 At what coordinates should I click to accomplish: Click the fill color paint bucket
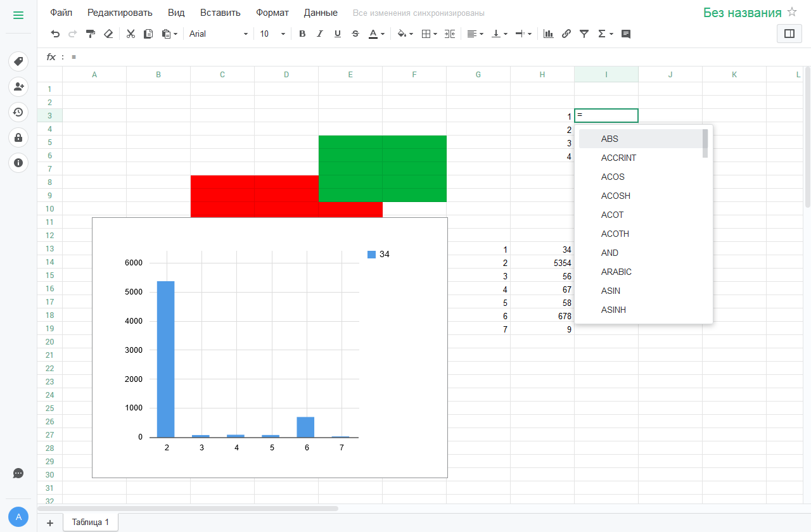point(402,34)
